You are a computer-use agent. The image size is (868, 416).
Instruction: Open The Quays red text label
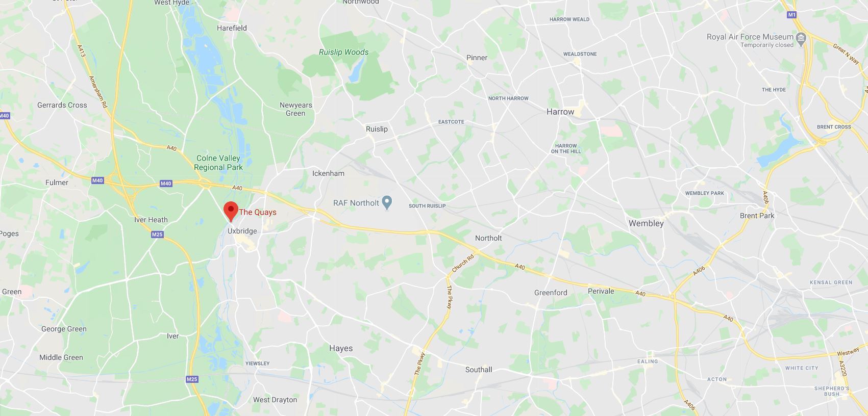pyautogui.click(x=258, y=212)
